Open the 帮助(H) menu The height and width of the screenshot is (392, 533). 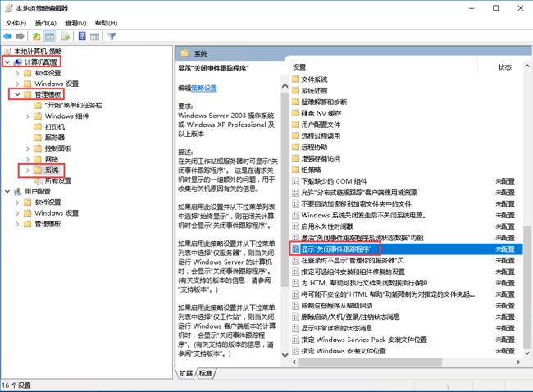tap(106, 23)
